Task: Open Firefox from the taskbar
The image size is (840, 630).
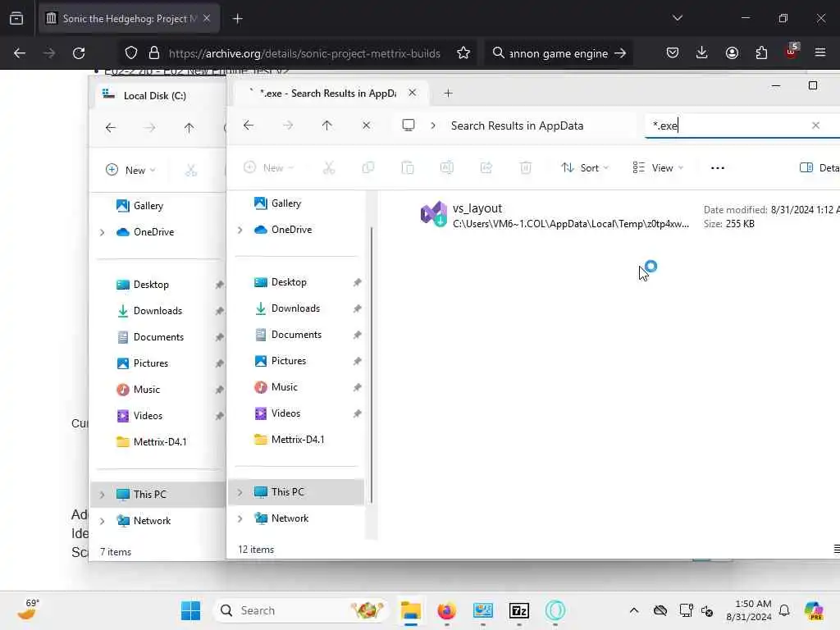Action: 446,610
